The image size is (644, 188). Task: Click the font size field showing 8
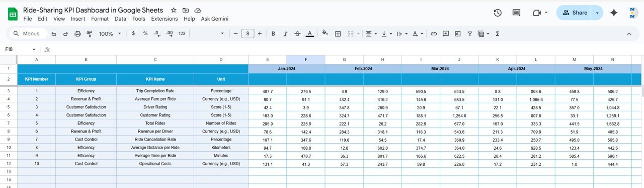click(248, 34)
